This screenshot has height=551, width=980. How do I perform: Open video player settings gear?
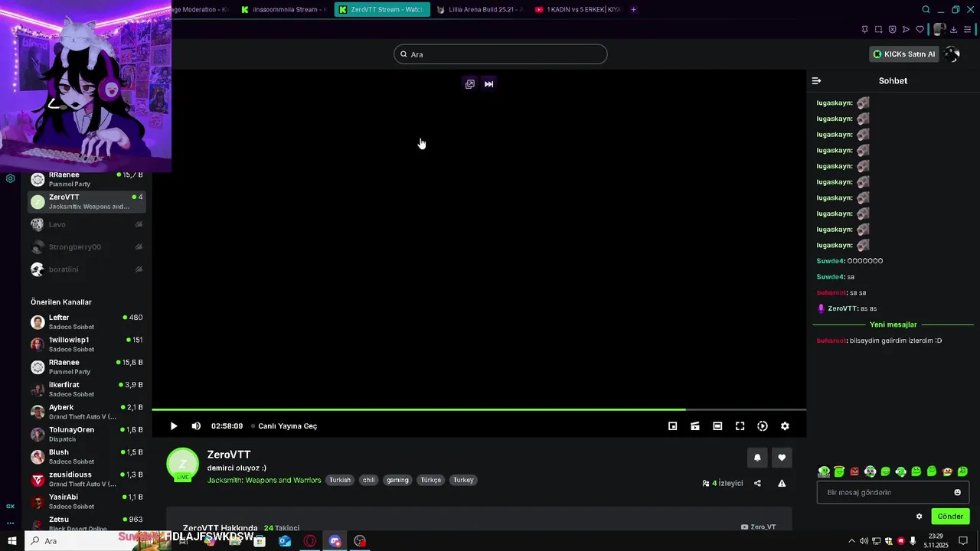[x=785, y=426]
